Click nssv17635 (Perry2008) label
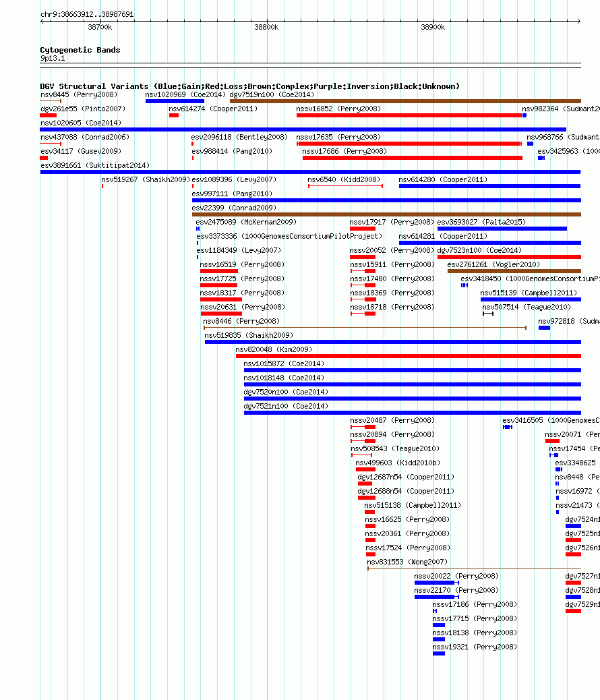 (338, 137)
